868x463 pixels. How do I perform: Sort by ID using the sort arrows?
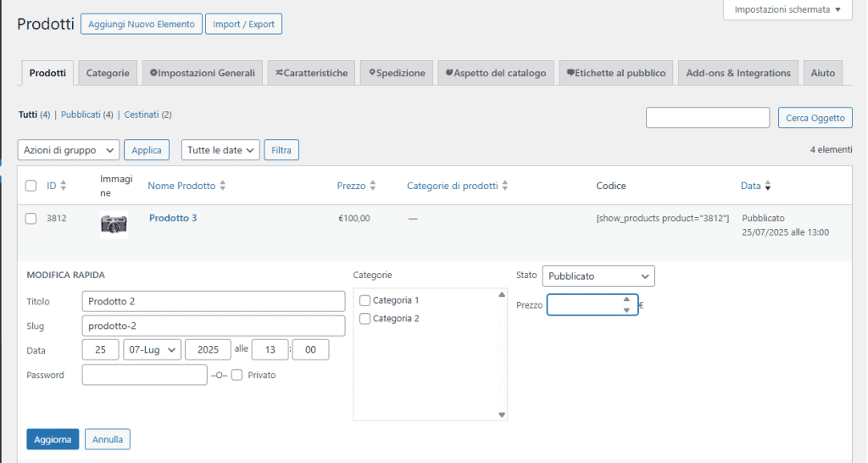point(63,186)
